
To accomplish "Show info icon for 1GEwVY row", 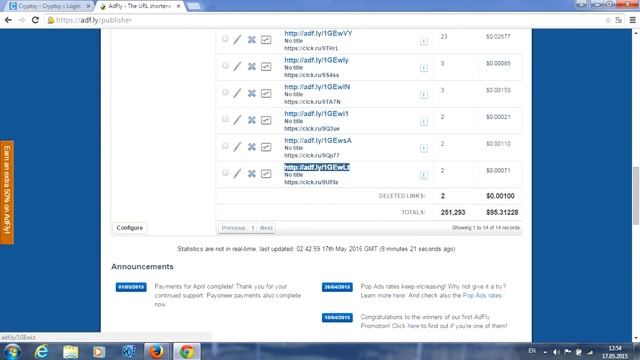I will [424, 41].
